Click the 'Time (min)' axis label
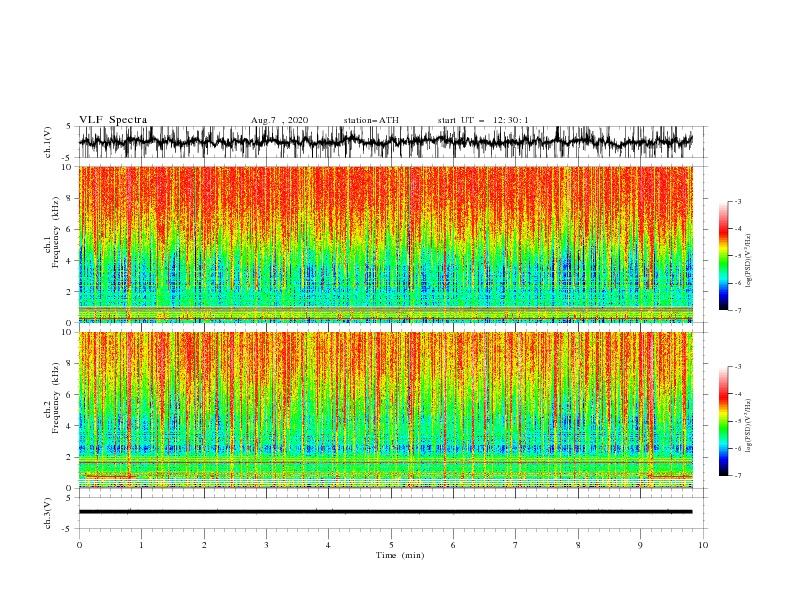The image size is (792, 612). pyautogui.click(x=400, y=555)
